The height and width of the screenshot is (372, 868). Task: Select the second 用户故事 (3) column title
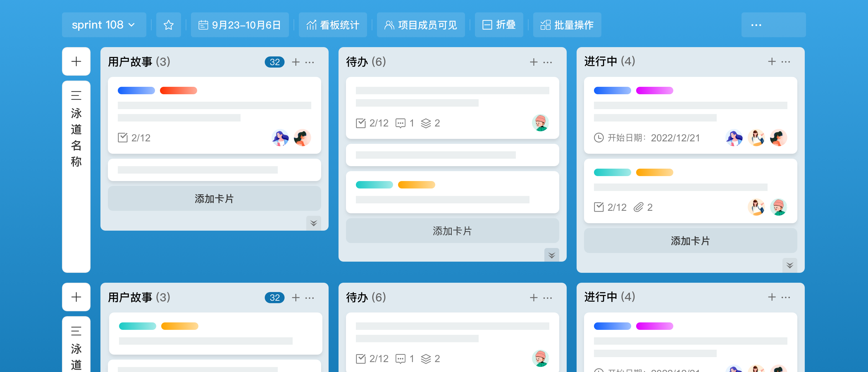139,298
